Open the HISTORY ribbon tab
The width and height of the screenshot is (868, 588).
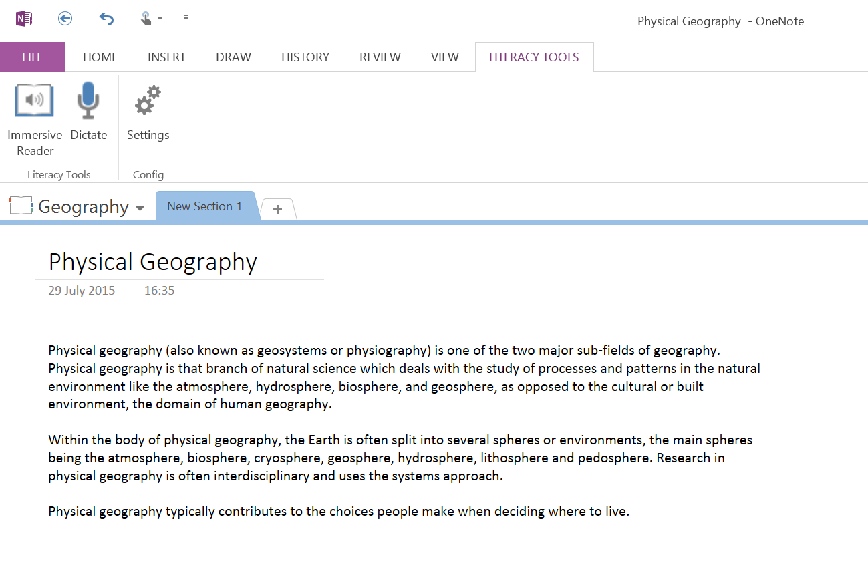tap(305, 57)
